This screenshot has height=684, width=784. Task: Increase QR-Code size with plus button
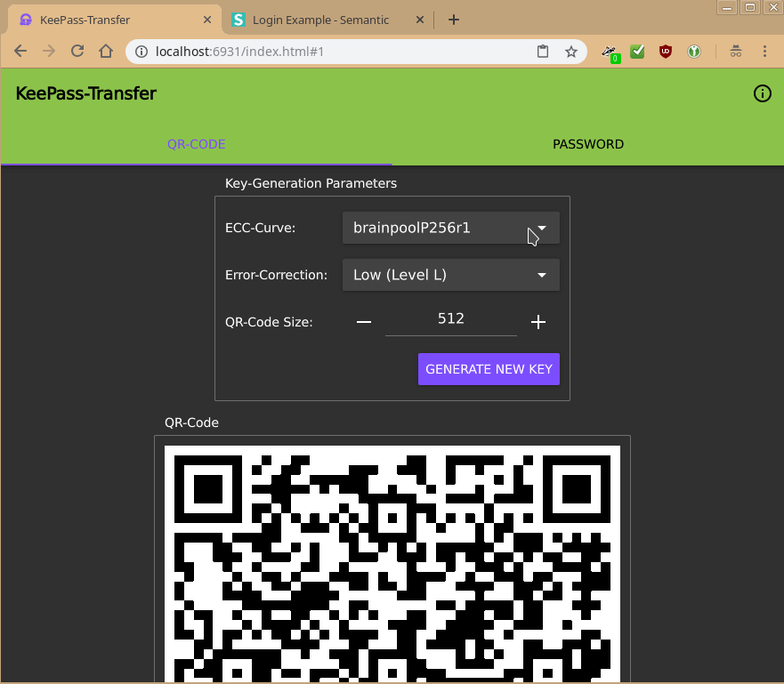538,322
